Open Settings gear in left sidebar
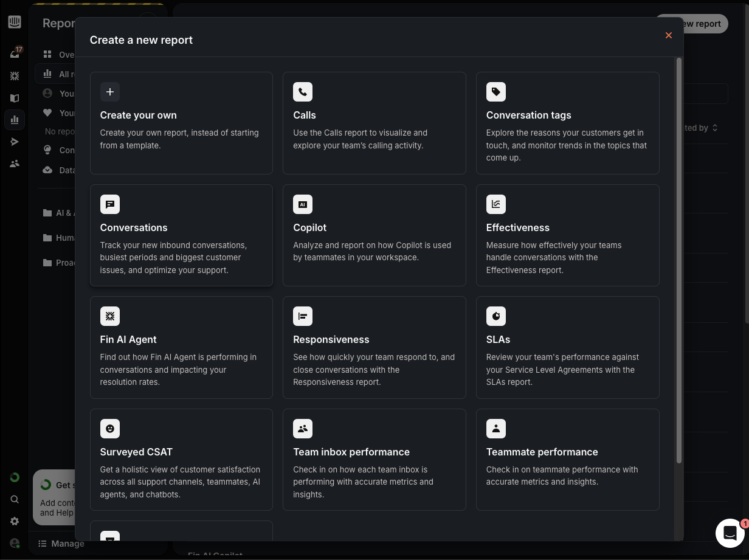This screenshot has height=560, width=749. (x=15, y=521)
